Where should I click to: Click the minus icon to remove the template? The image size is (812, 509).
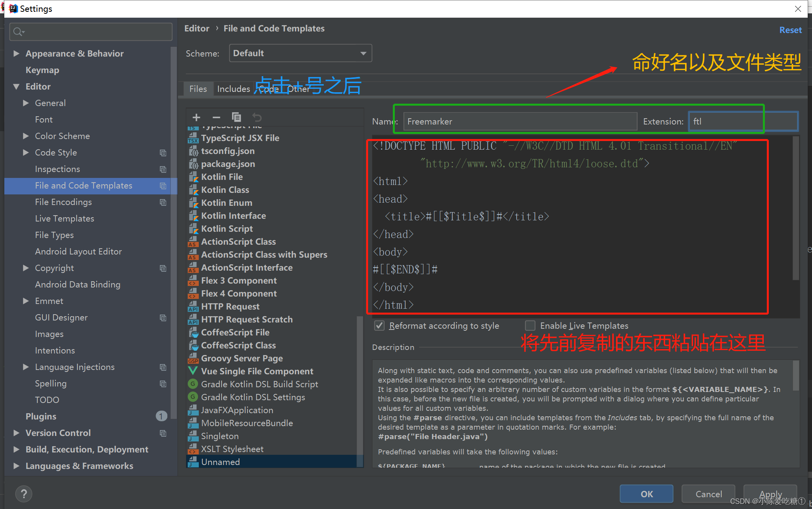point(216,117)
